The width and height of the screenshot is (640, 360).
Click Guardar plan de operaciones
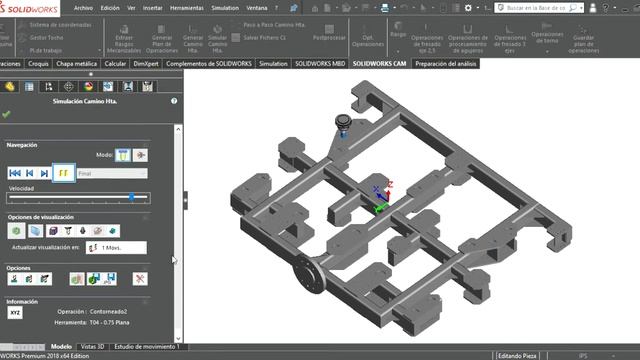pos(583,39)
